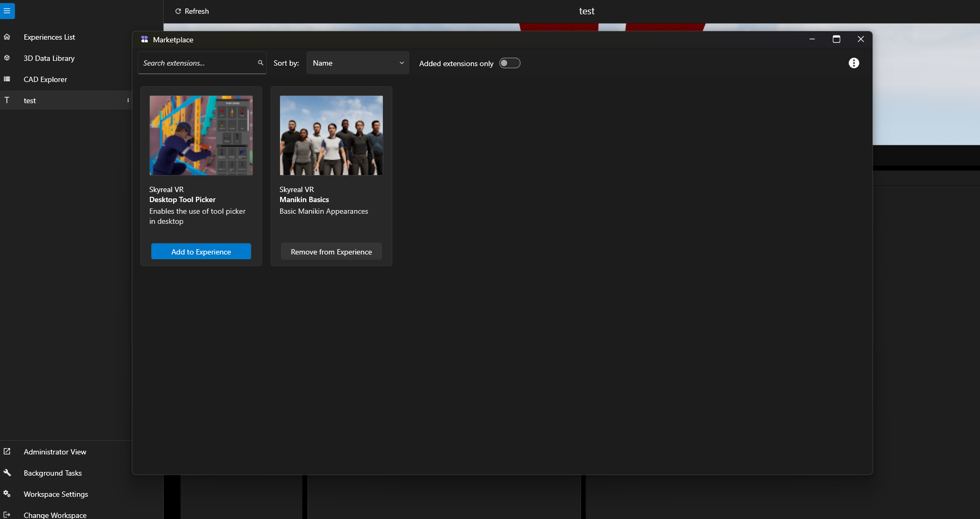Image resolution: width=980 pixels, height=519 pixels.
Task: Click the Desktop Tool Picker thumbnail
Action: [x=201, y=135]
